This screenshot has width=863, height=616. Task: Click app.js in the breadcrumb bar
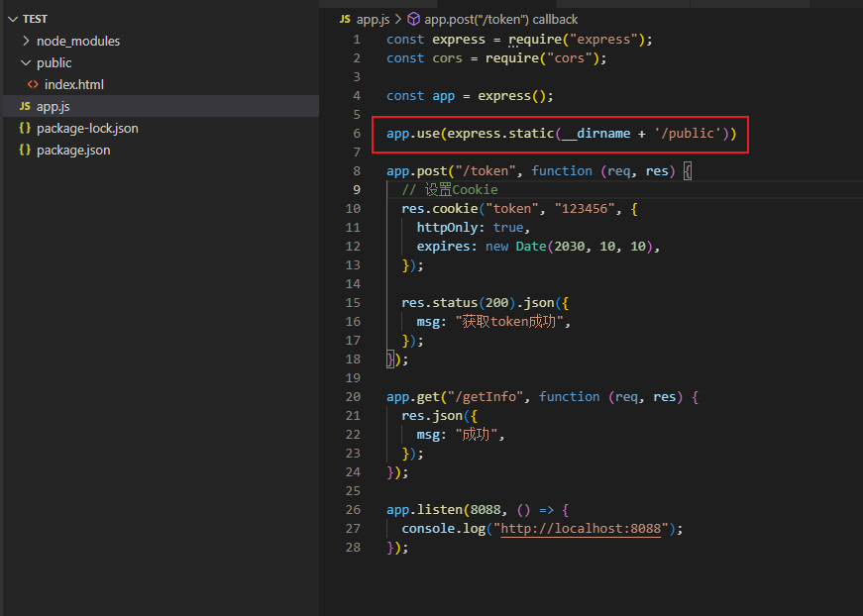(x=374, y=19)
